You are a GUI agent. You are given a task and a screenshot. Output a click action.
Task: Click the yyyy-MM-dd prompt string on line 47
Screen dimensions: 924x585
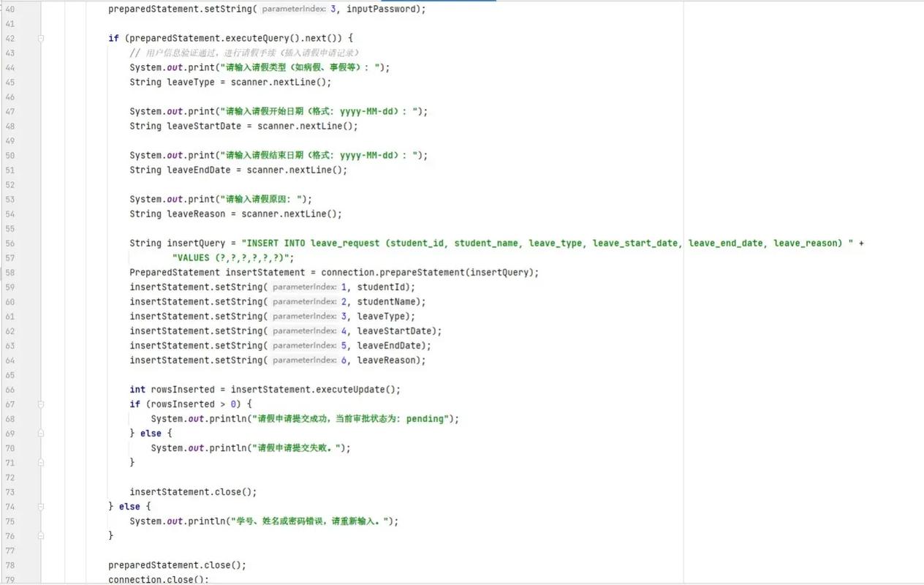click(323, 111)
